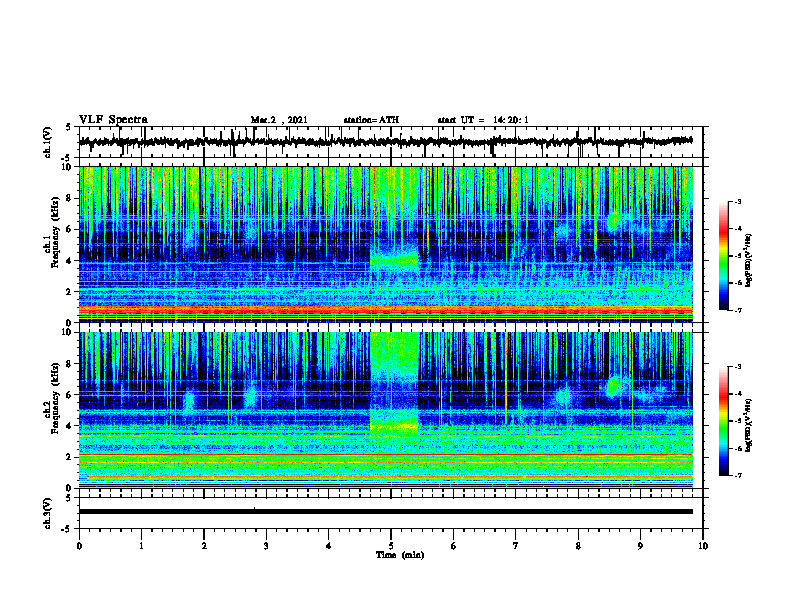Image resolution: width=792 pixels, height=612 pixels.
Task: Click the ch.2 color bar unit label
Action: 749,424
